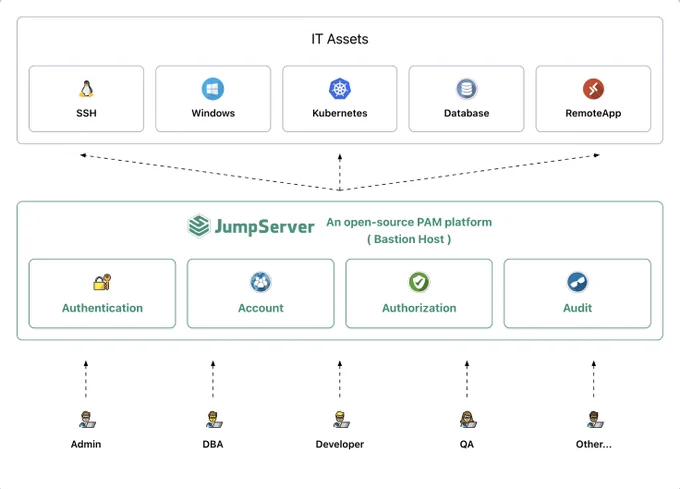680x489 pixels.
Task: Click the Admin user avatar
Action: pyautogui.click(x=87, y=420)
